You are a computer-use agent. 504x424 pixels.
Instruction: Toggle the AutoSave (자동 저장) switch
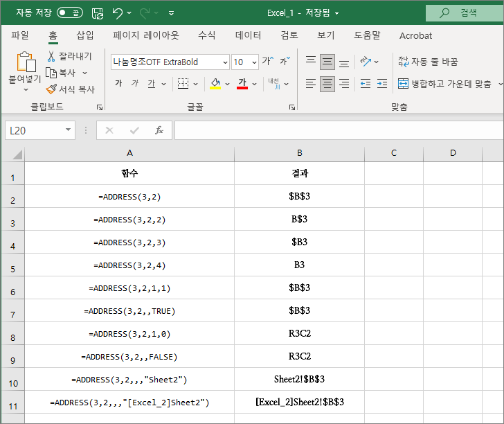tap(70, 13)
